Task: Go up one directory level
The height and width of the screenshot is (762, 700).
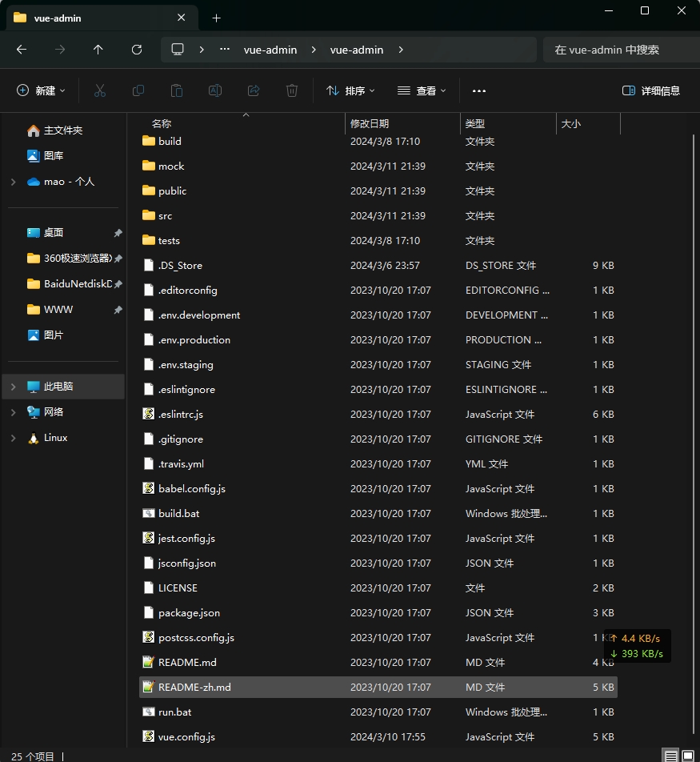Action: click(98, 50)
